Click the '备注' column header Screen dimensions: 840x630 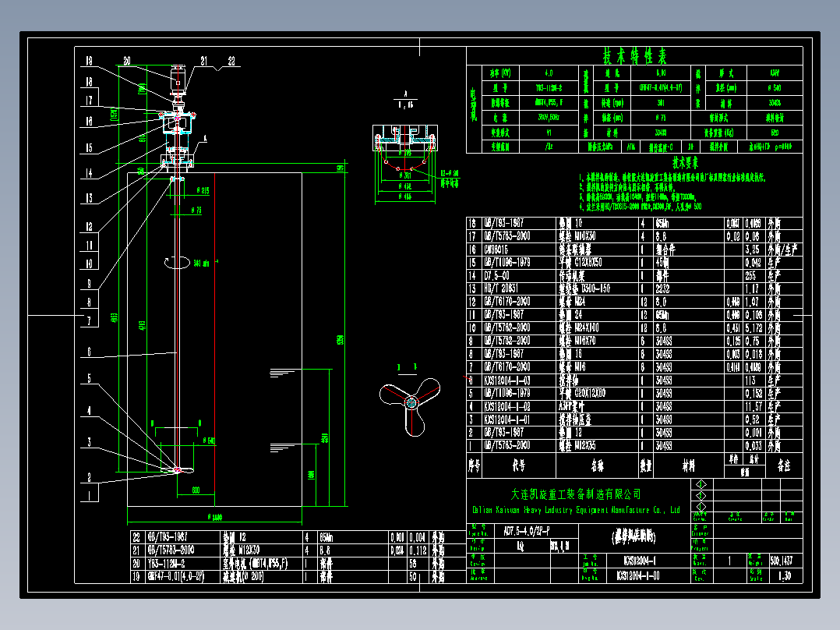point(784,465)
